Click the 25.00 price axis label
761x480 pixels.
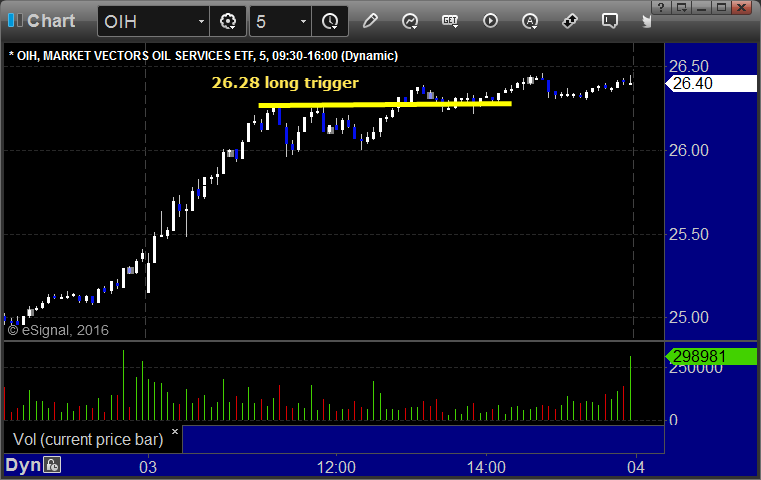[689, 317]
